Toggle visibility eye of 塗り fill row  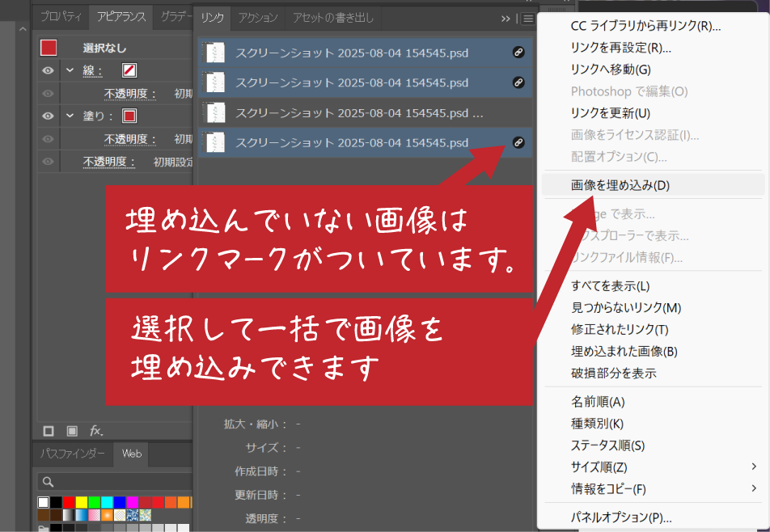coord(49,116)
